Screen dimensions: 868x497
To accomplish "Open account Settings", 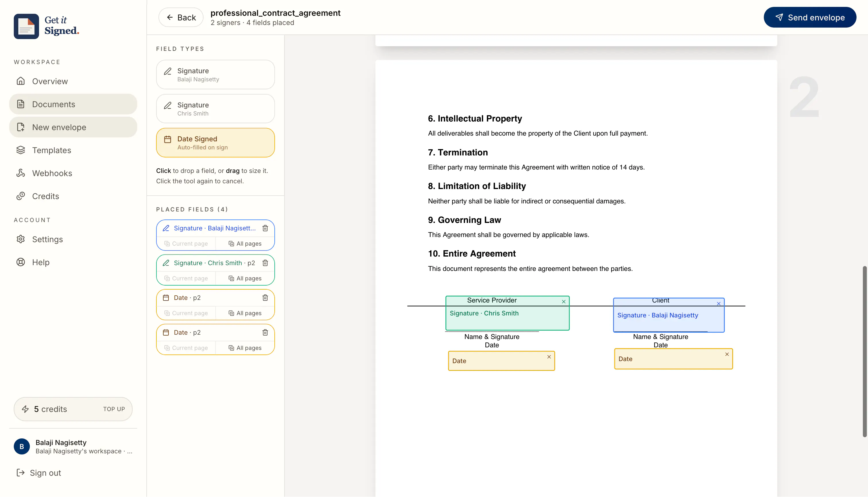I will tap(73, 239).
